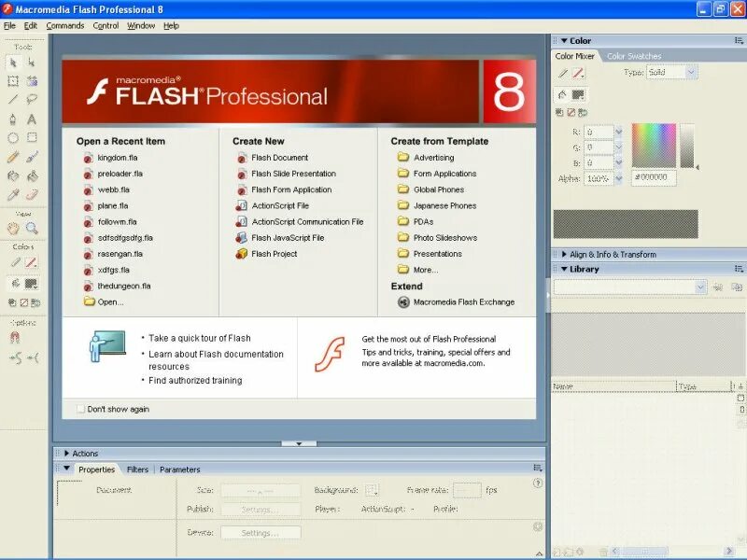Click the Tools panel No Color button
The width and height of the screenshot is (747, 560).
[x=24, y=302]
